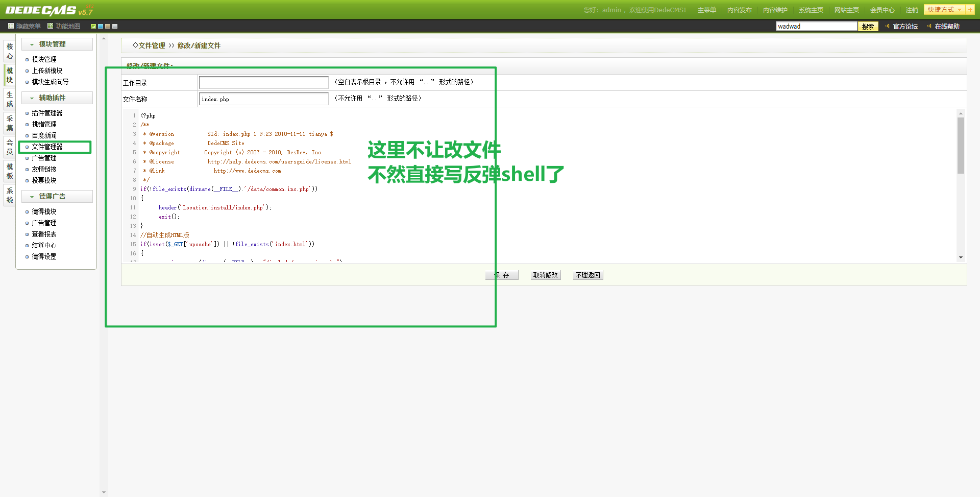Open 查看报表 in sidebar
The image size is (980, 497).
(44, 234)
